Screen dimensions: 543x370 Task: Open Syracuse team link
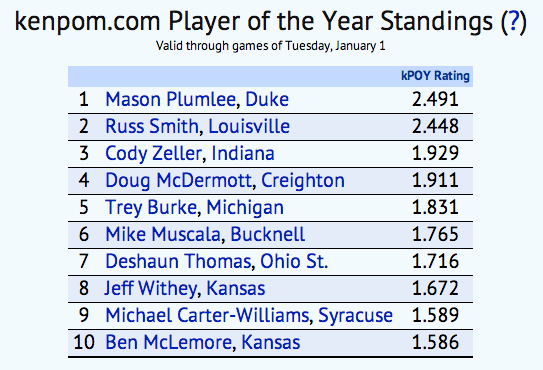pos(355,316)
